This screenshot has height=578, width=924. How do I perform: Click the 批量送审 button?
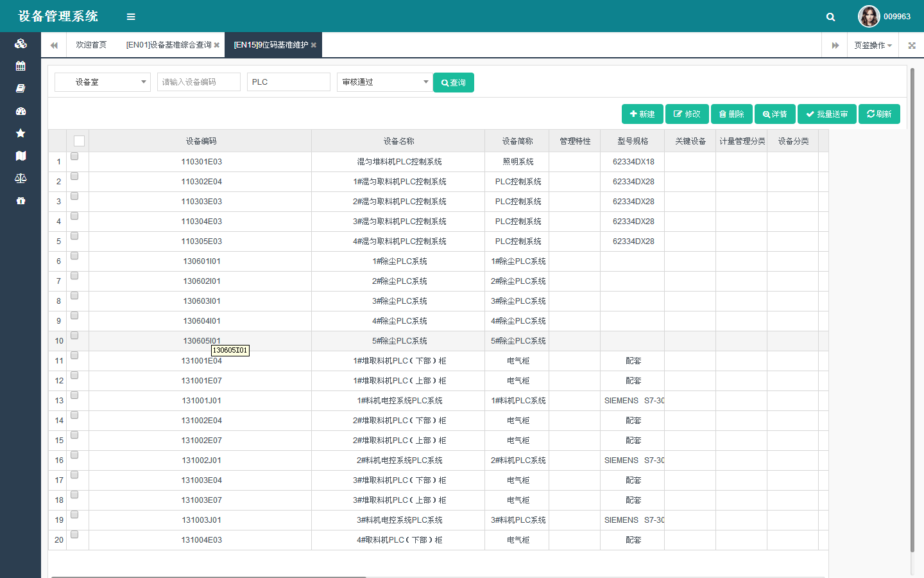coord(826,114)
